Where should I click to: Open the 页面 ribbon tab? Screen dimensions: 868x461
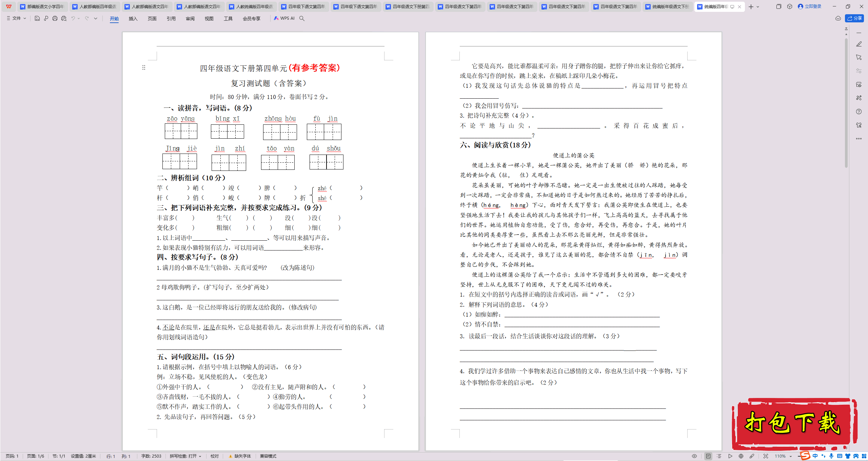pyautogui.click(x=152, y=19)
